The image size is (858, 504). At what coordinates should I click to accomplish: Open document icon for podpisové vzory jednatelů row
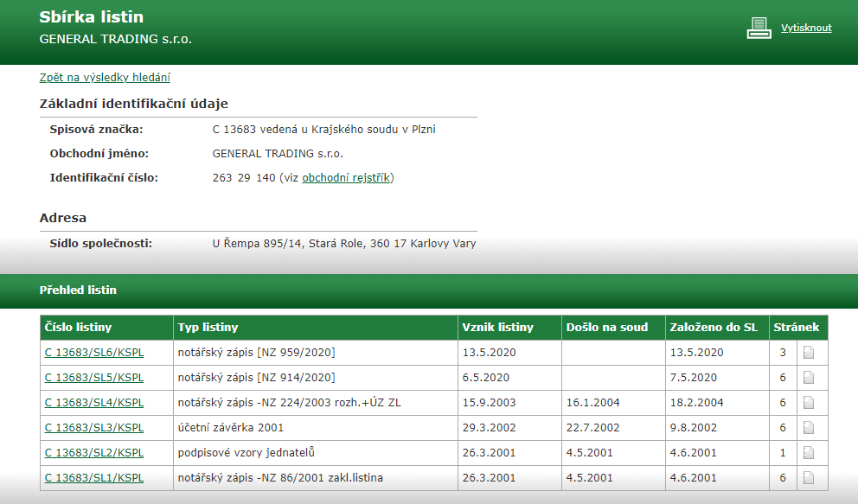coord(809,453)
